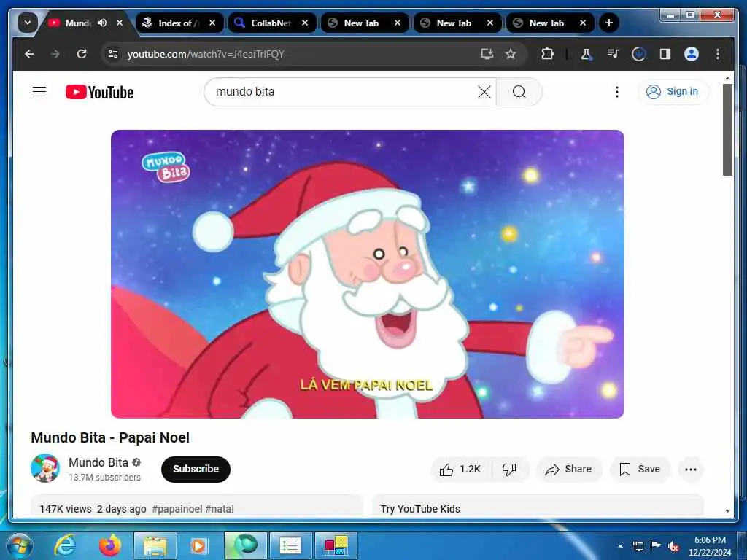The image size is (747, 560).
Task: Switch to the Index of tab
Action: coord(179,23)
